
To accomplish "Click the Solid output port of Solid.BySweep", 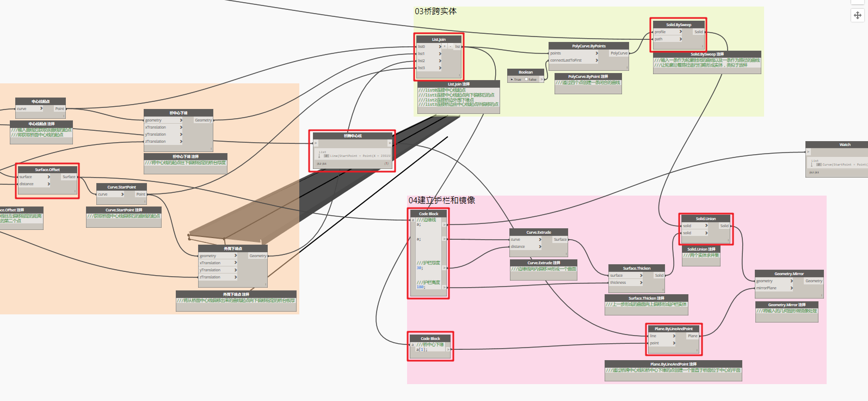I will (699, 32).
